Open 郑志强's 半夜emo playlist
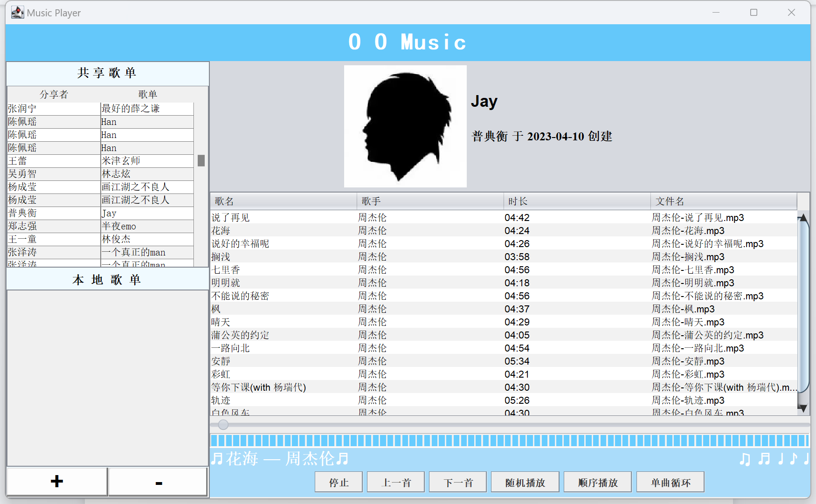The height and width of the screenshot is (504, 816). click(100, 226)
